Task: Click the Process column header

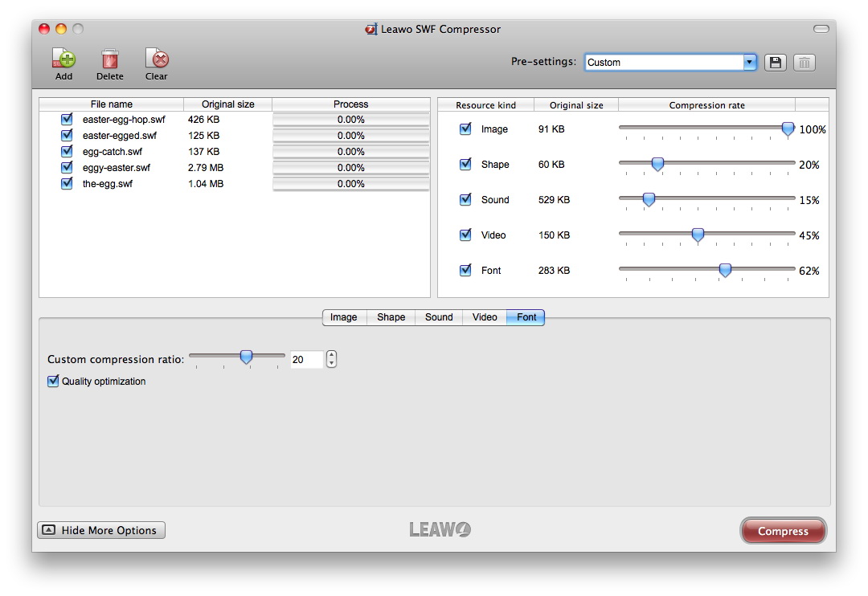Action: click(x=351, y=104)
